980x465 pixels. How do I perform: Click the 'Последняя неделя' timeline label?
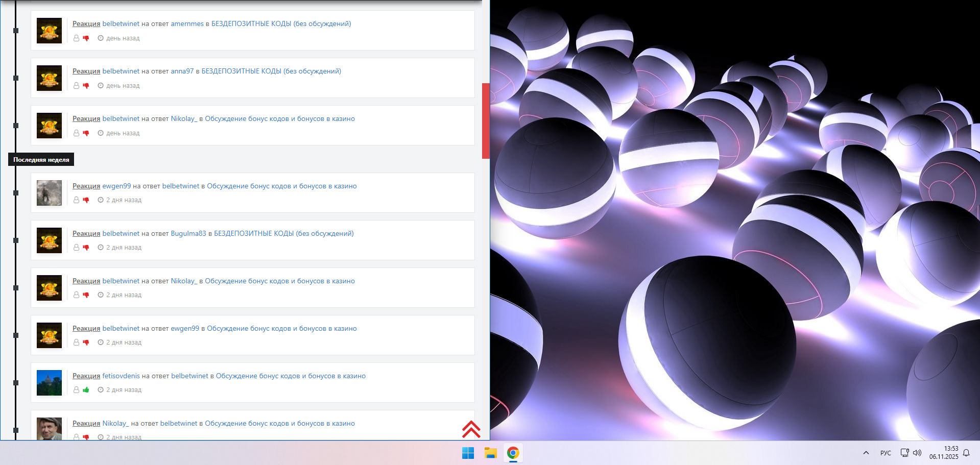point(41,160)
